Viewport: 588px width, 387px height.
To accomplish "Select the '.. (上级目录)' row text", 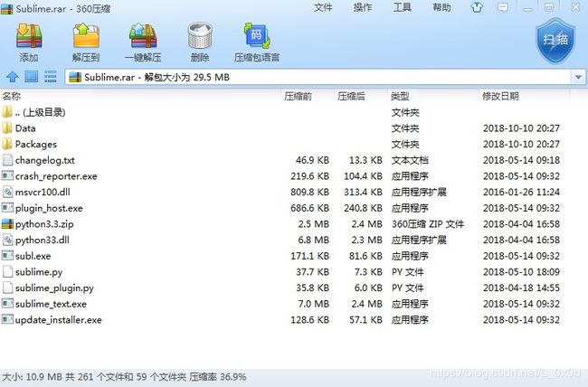I will coord(40,112).
